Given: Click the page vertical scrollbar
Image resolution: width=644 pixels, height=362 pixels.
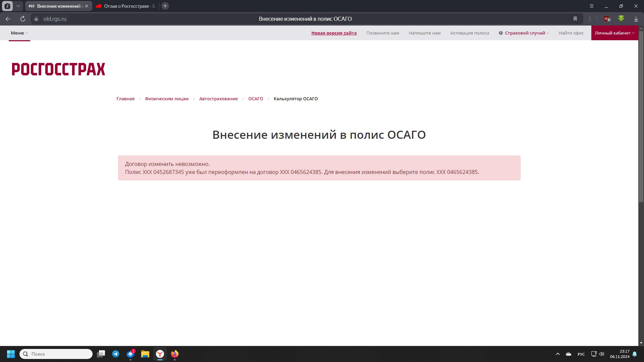Looking at the screenshot, I should 641,117.
